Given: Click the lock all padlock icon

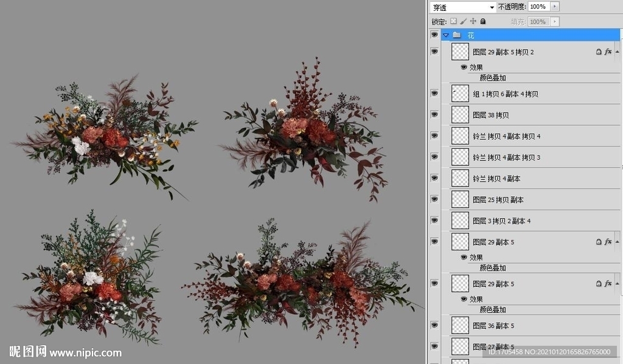Looking at the screenshot, I should click(483, 21).
